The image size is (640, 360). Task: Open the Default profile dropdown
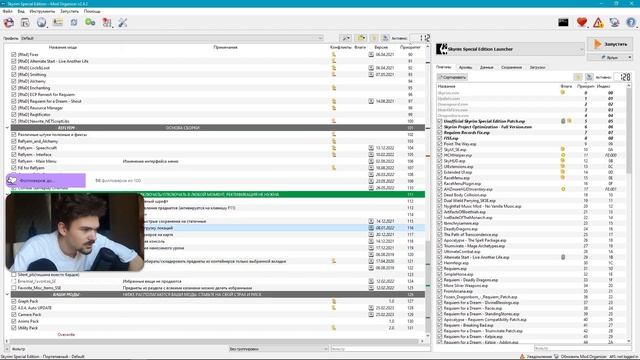coord(171,38)
